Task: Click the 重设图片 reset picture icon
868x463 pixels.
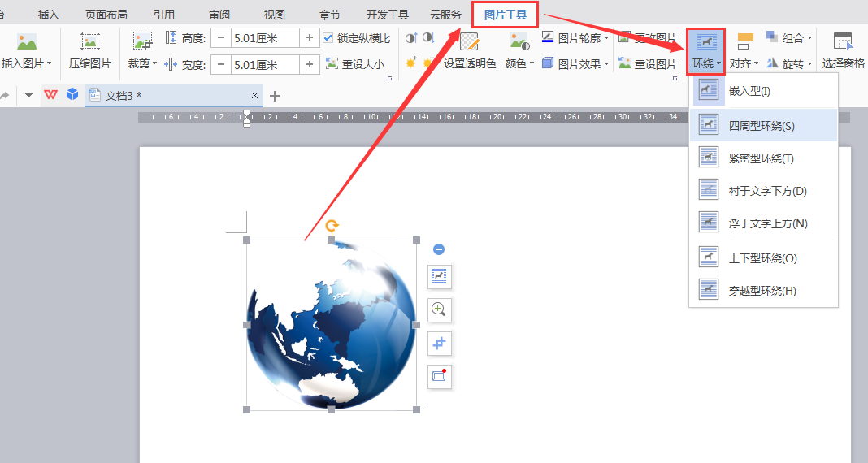Action: click(x=624, y=63)
